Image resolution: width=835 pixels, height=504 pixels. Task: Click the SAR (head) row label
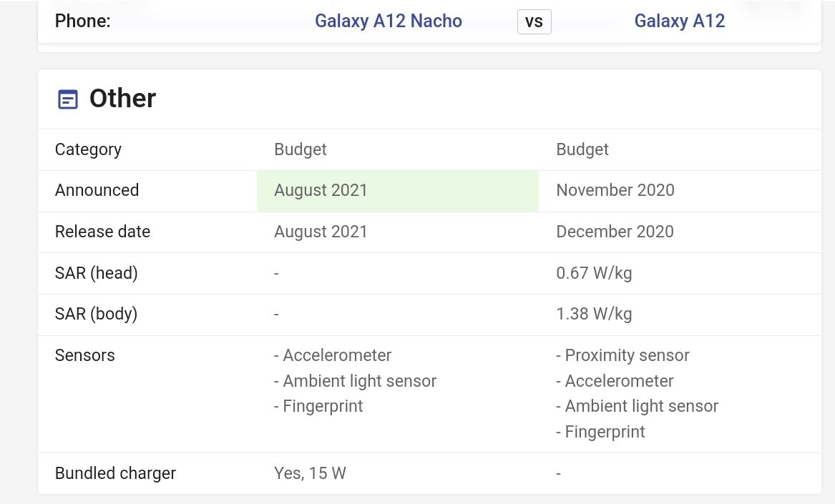[x=96, y=272]
